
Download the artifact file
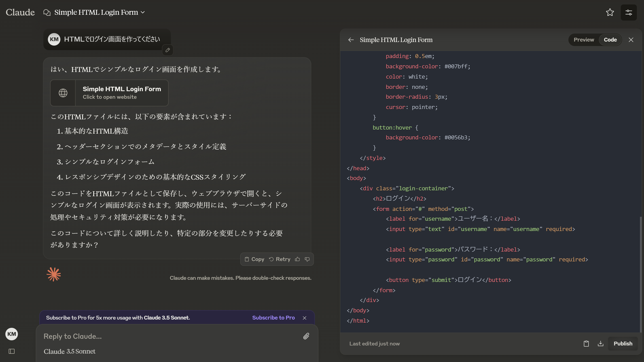pos(600,343)
